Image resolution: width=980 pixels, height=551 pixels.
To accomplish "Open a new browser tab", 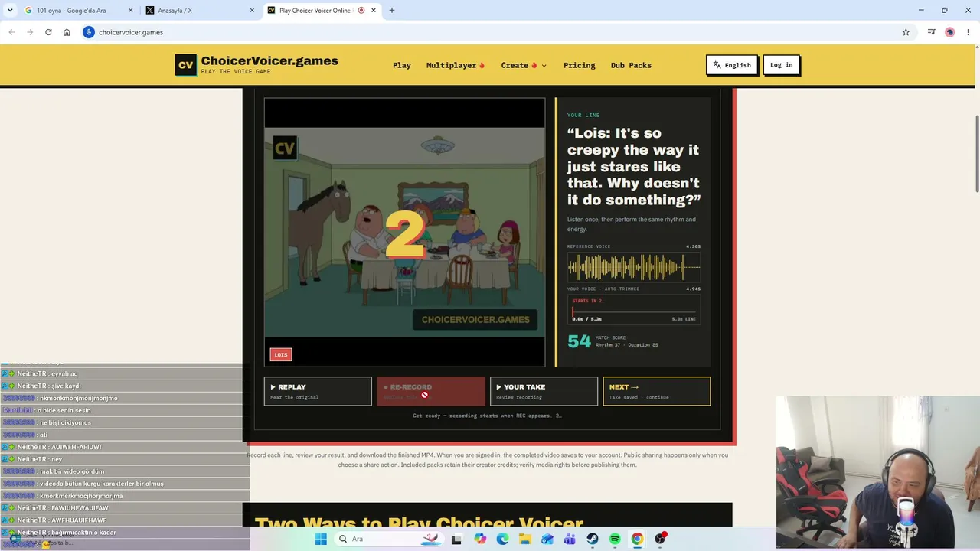I will (392, 11).
